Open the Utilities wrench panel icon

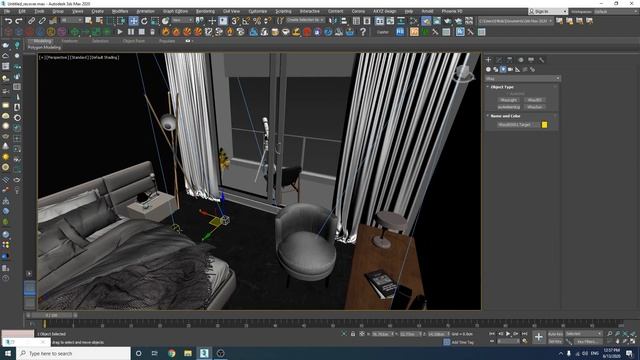pos(542,60)
